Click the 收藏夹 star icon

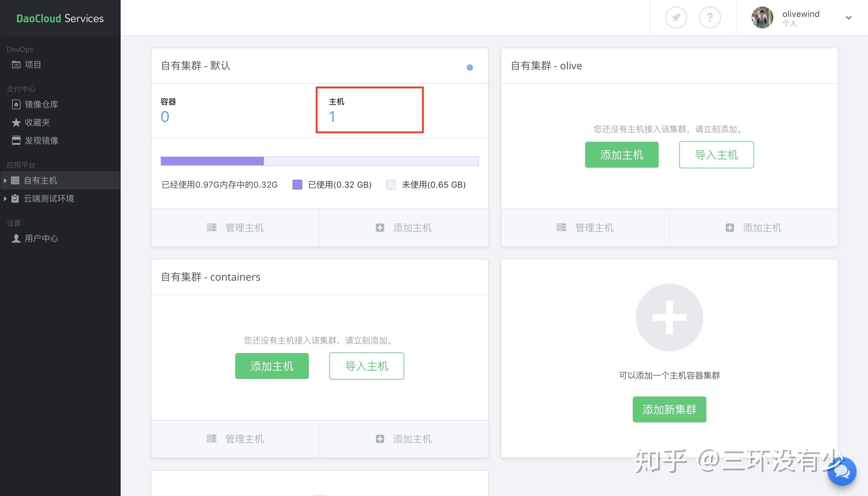pyautogui.click(x=16, y=122)
